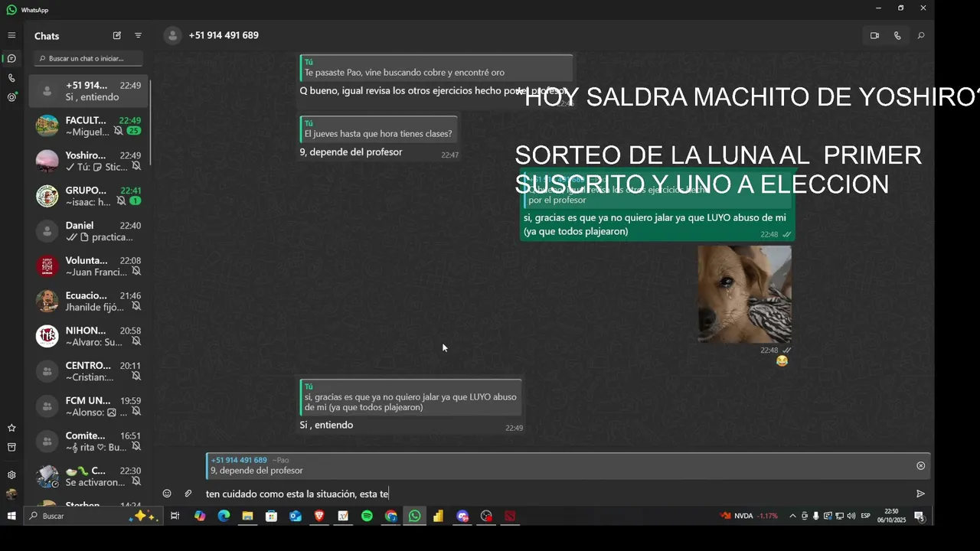This screenshot has width=980, height=551.
Task: Open Power BI from the taskbar
Action: [x=438, y=517]
